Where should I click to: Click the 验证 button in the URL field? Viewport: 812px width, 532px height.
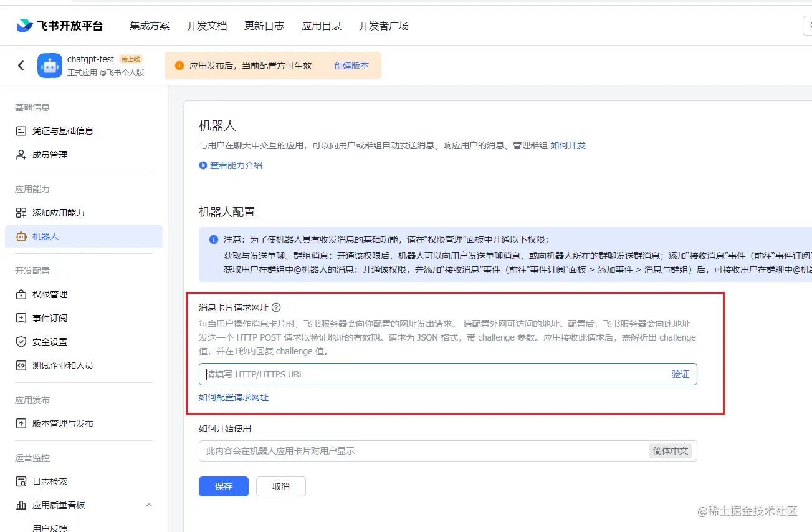point(681,374)
